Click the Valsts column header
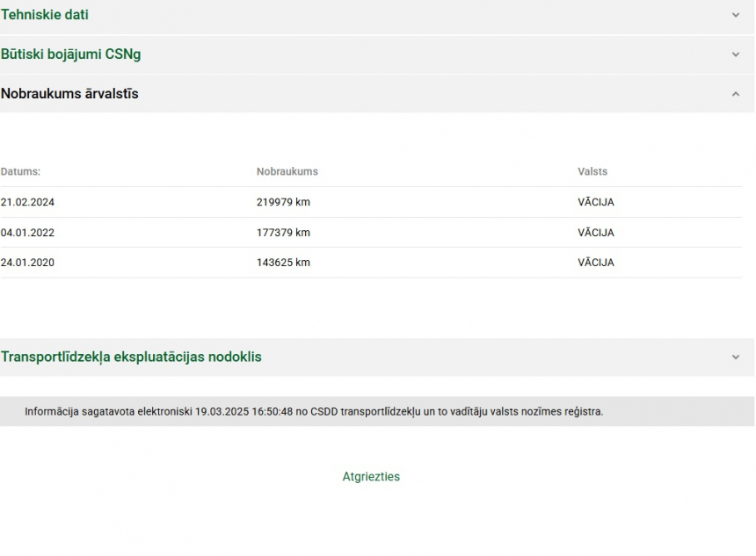This screenshot has height=556, width=756. pos(592,172)
